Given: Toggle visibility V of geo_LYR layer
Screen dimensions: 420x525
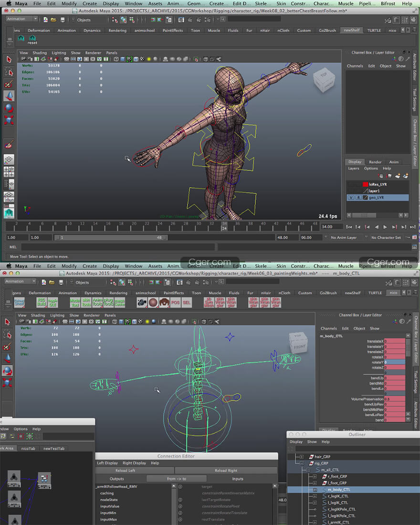Looking at the screenshot, I should (x=351, y=197).
